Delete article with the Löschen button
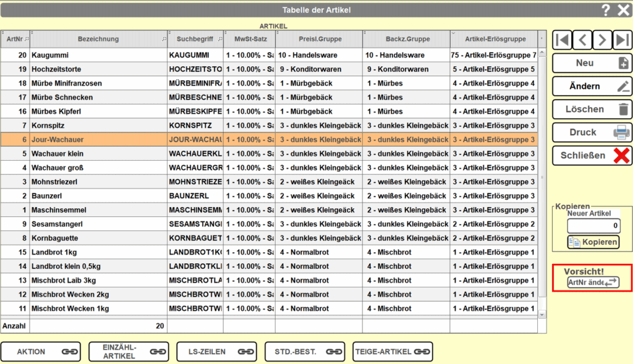 pos(592,109)
